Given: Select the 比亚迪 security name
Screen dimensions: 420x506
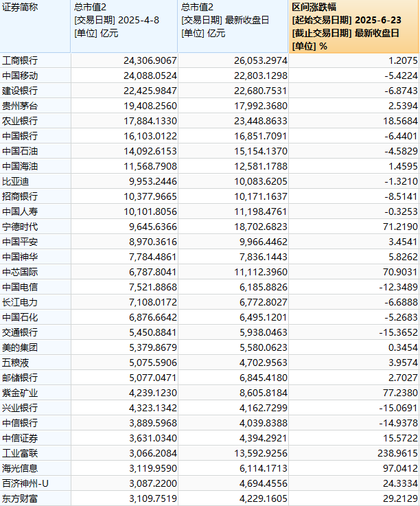Looking at the screenshot, I should coord(16,181).
